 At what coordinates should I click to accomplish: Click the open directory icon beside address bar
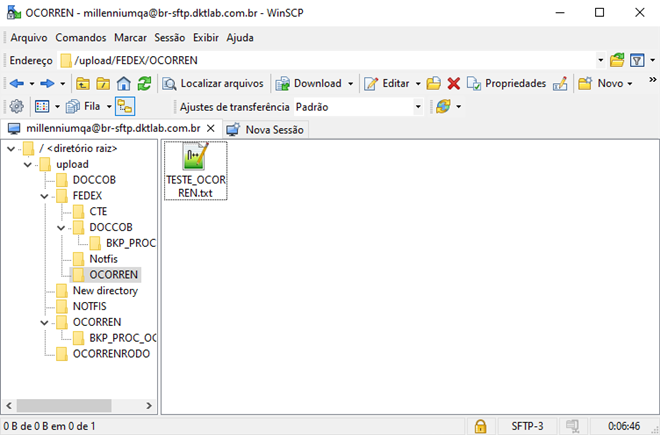pyautogui.click(x=617, y=60)
